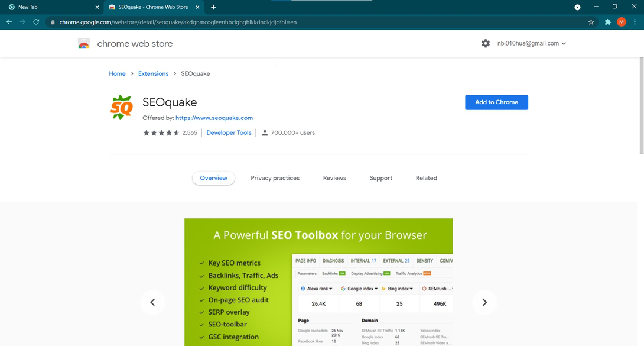Reload the page with refresh icon
Viewport: 644px width, 346px height.
(x=36, y=22)
